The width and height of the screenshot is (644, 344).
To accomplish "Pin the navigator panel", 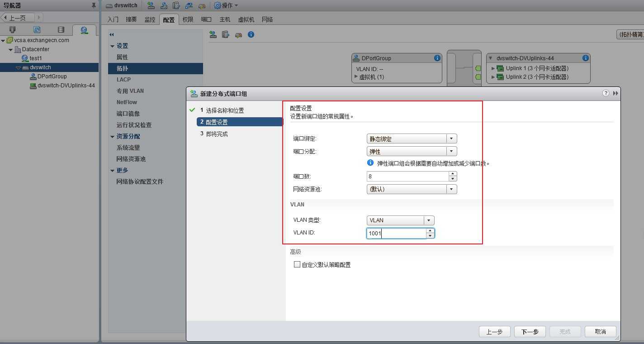I will tap(94, 5).
